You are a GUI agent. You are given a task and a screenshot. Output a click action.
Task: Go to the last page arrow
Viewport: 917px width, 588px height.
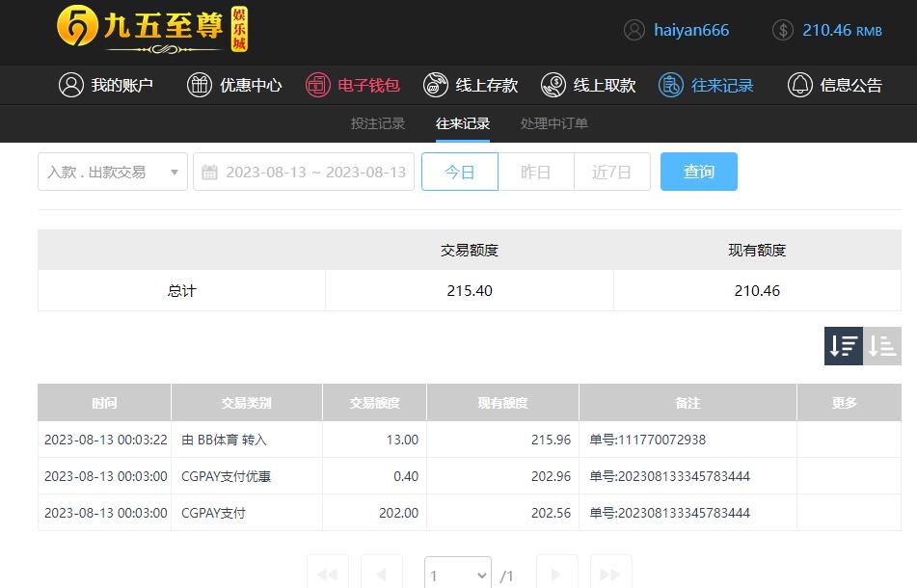point(610,574)
